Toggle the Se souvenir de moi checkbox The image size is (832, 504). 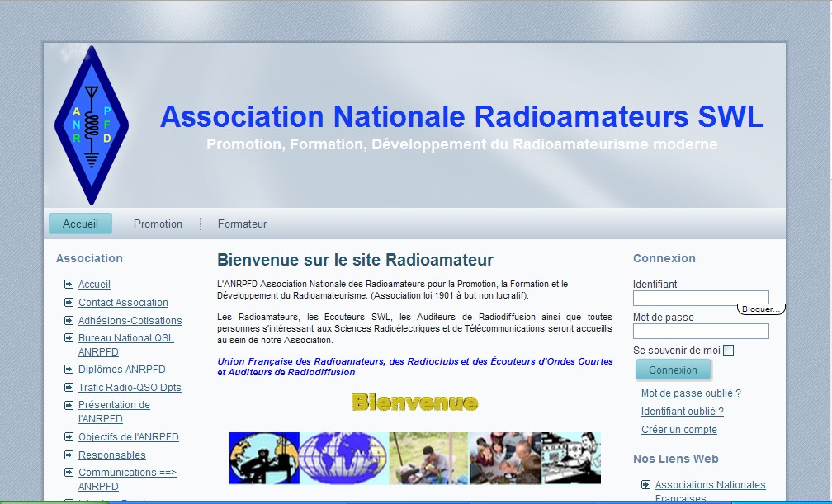click(x=729, y=350)
